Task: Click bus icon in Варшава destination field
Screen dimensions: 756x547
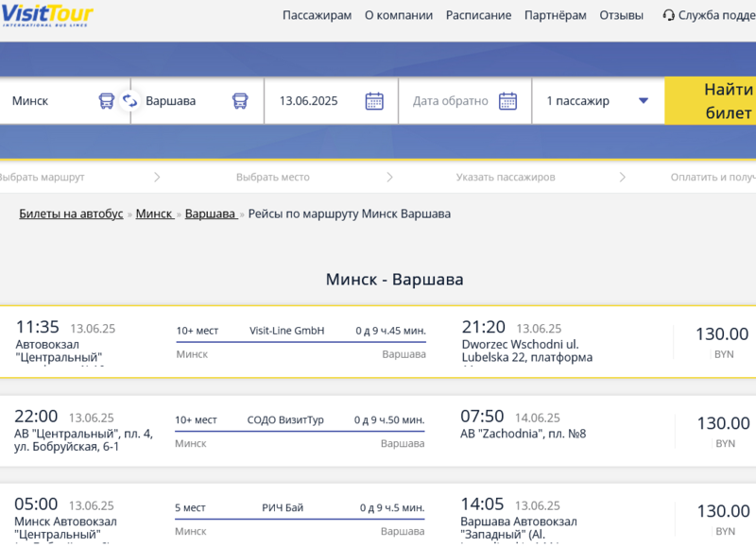Action: click(241, 101)
